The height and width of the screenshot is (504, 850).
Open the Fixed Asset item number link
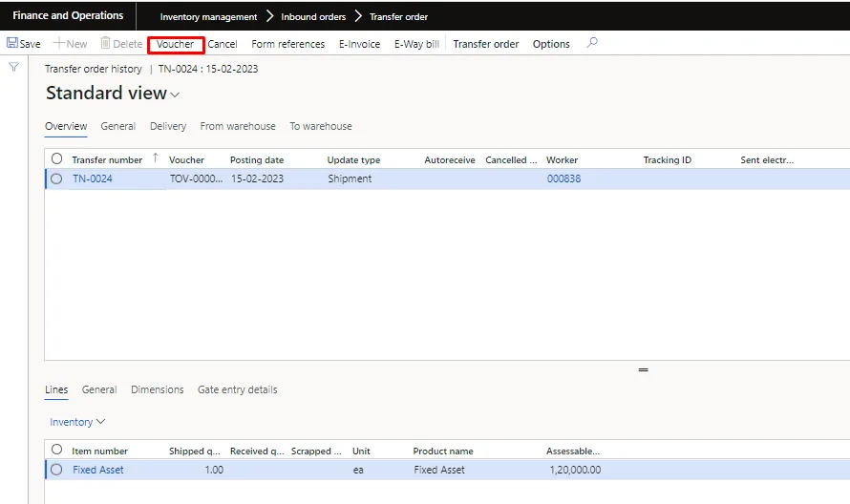(x=98, y=470)
